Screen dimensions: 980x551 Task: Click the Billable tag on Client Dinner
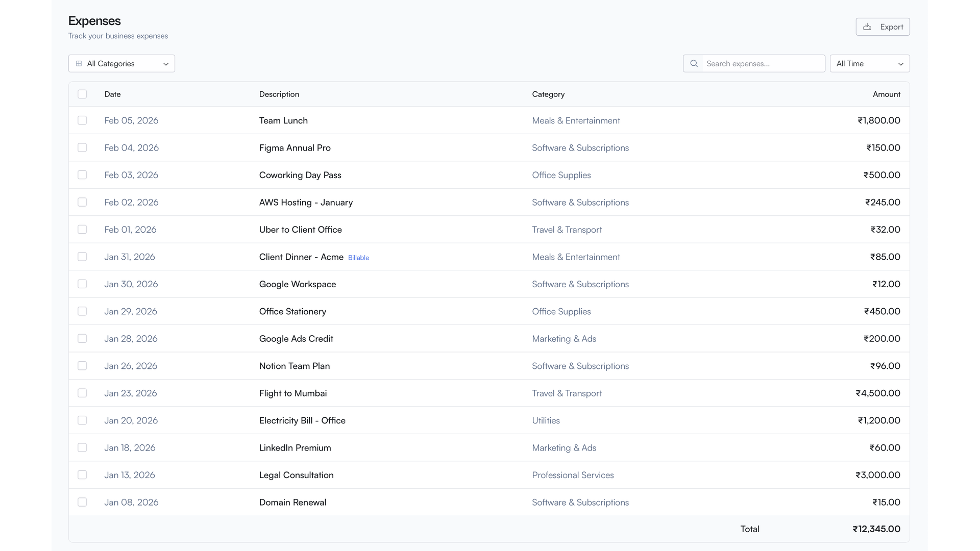coord(358,258)
